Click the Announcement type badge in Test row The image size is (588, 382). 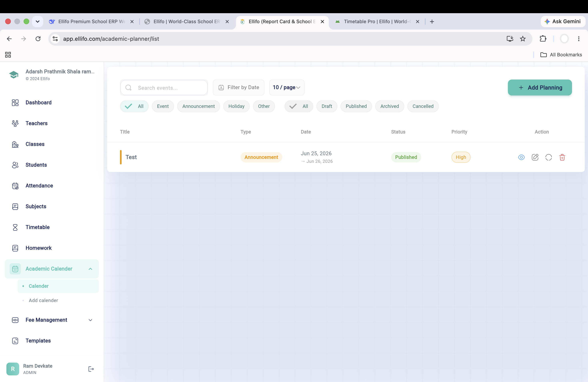pyautogui.click(x=261, y=157)
